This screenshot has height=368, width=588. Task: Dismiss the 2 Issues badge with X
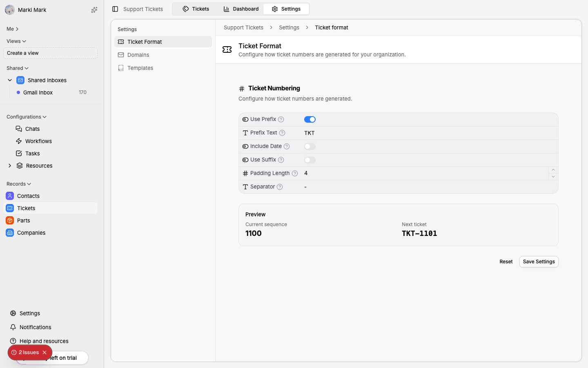click(x=45, y=352)
